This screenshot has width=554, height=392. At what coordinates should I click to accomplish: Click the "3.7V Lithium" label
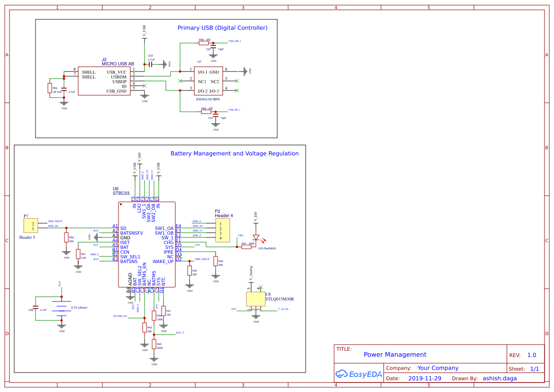(79, 308)
